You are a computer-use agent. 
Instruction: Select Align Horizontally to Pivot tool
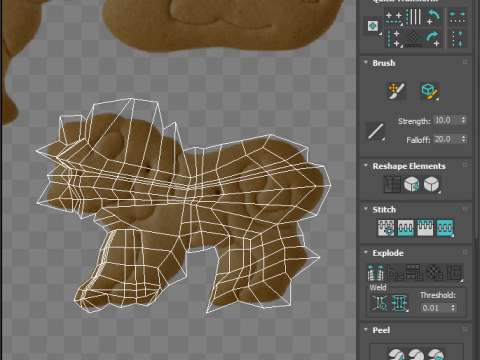(394, 17)
